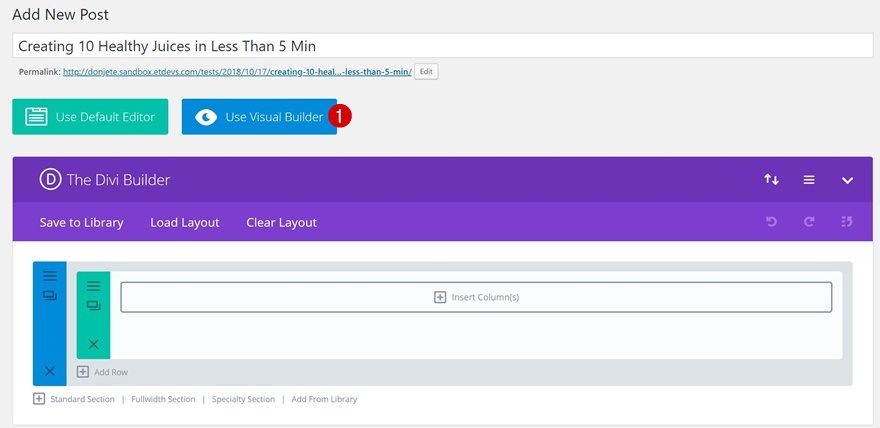The width and height of the screenshot is (880, 428).
Task: Click plus icon beside Standard Section
Action: (39, 399)
